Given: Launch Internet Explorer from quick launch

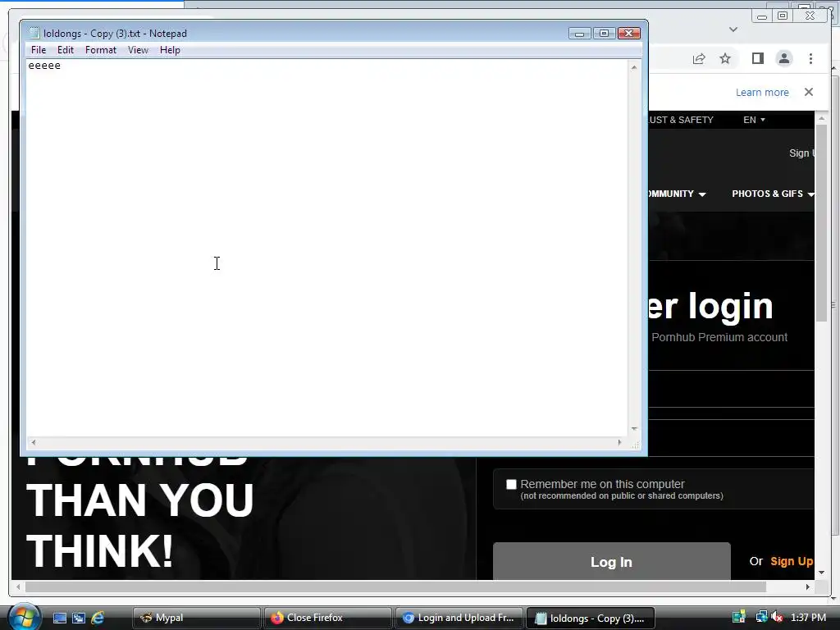Looking at the screenshot, I should tap(98, 619).
